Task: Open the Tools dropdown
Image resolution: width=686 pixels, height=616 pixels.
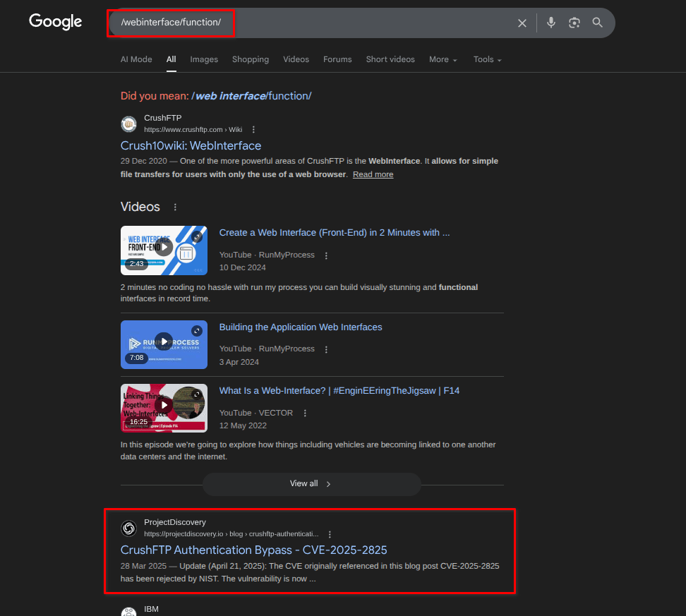Action: coord(487,59)
